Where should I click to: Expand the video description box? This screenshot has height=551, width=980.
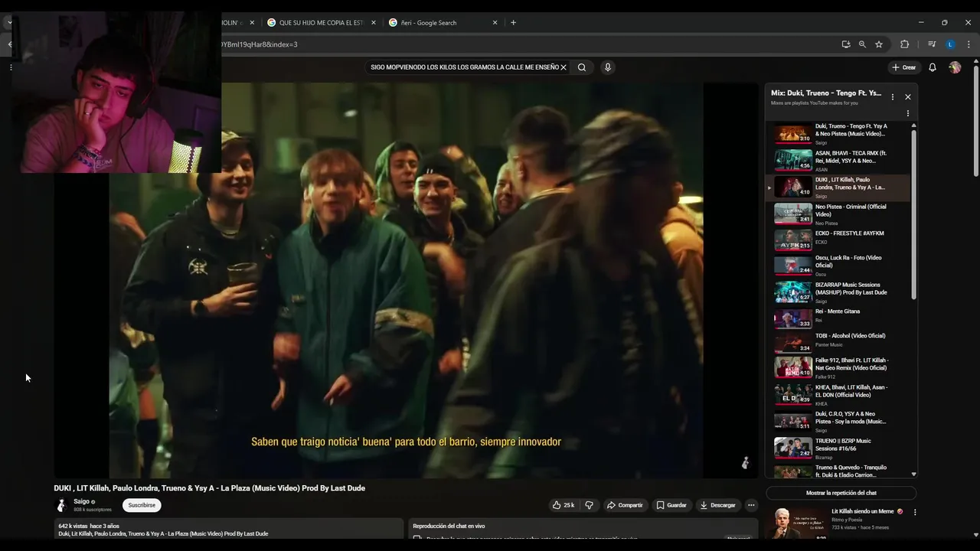point(228,530)
